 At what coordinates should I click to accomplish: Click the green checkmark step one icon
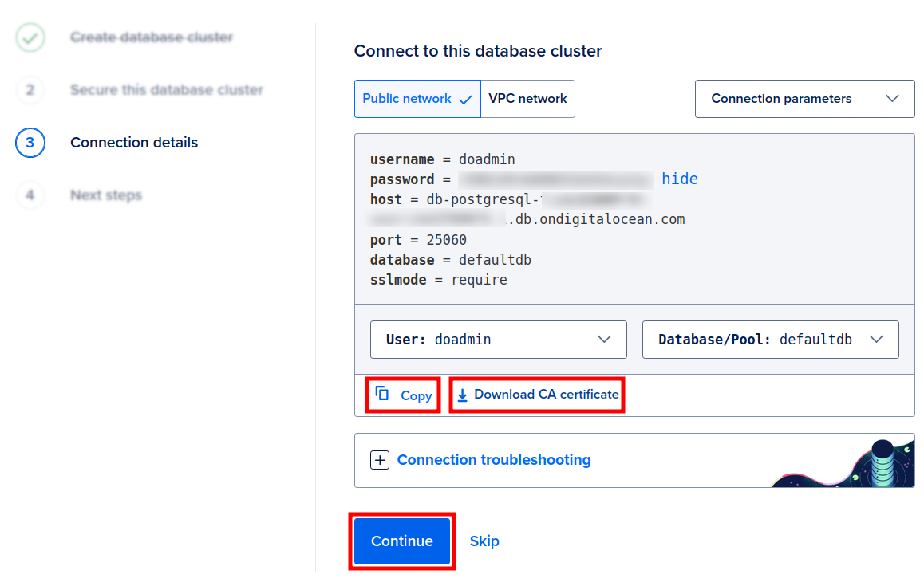(x=30, y=37)
